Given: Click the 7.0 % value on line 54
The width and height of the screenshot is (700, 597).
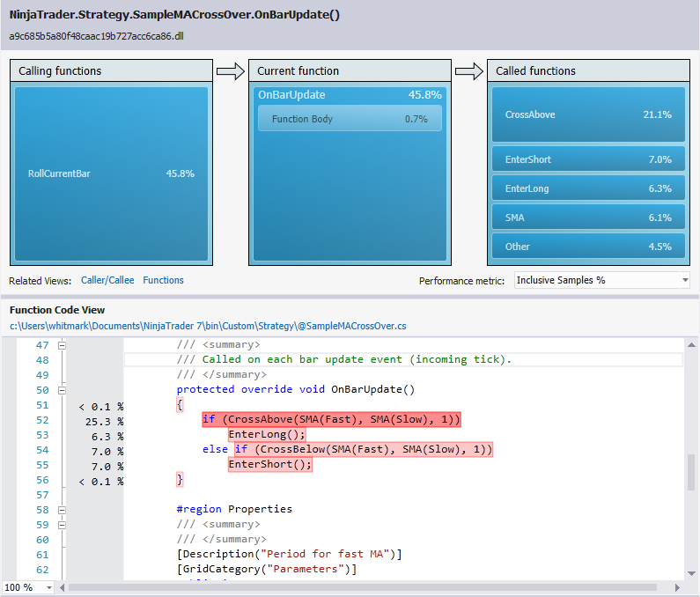Looking at the screenshot, I should click(107, 452).
